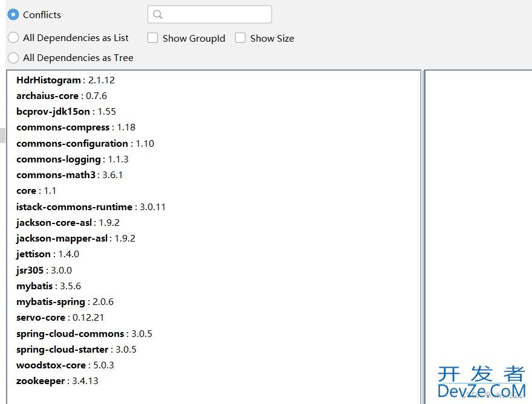Pick commons-configuration 1.10 from list
Viewport: 532px width, 404px height.
pos(85,144)
